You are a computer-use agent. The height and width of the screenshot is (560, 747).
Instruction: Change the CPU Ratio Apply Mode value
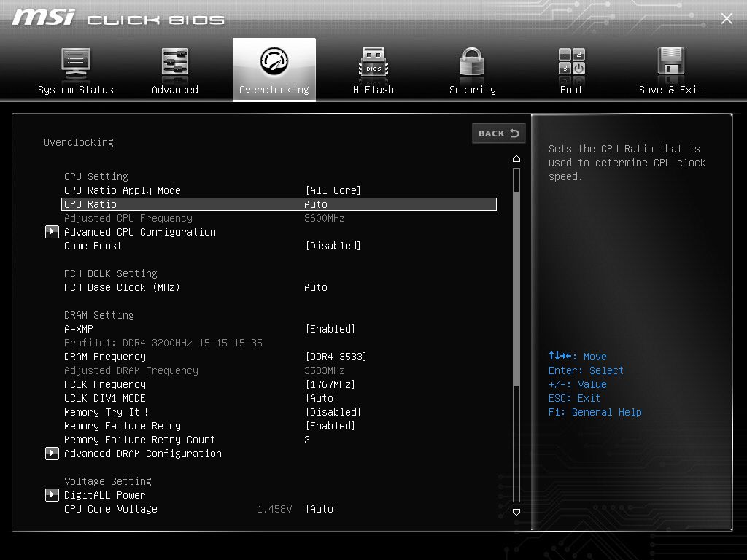(x=333, y=190)
